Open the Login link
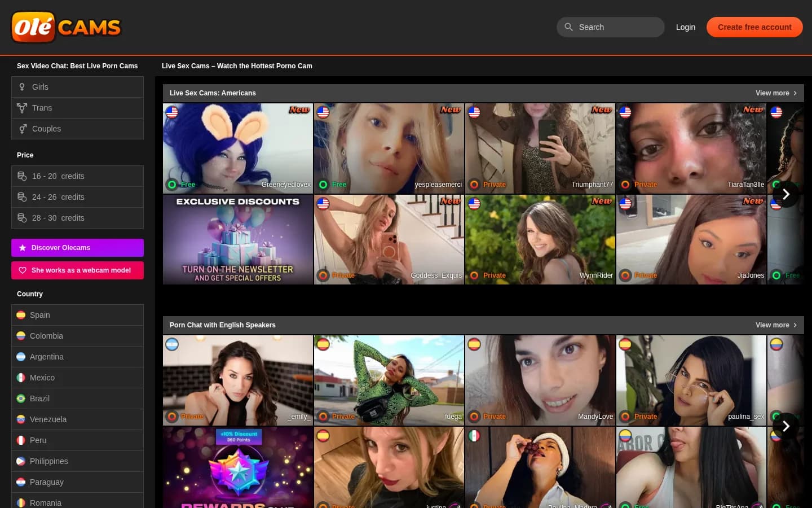This screenshot has width=812, height=508. point(686,27)
